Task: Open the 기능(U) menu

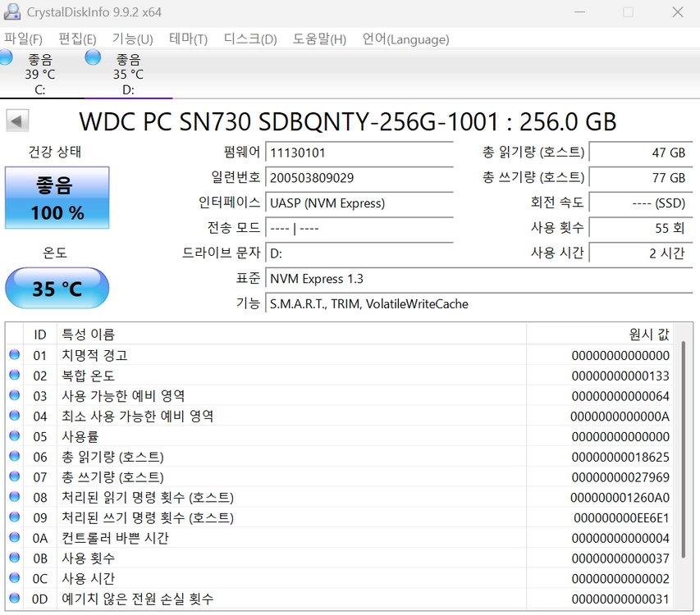Action: 133,39
